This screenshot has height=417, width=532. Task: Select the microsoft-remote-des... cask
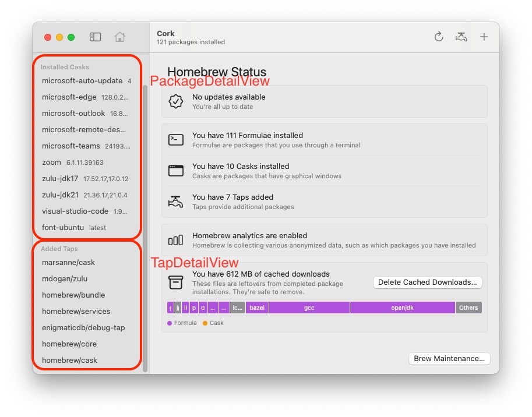pos(87,129)
